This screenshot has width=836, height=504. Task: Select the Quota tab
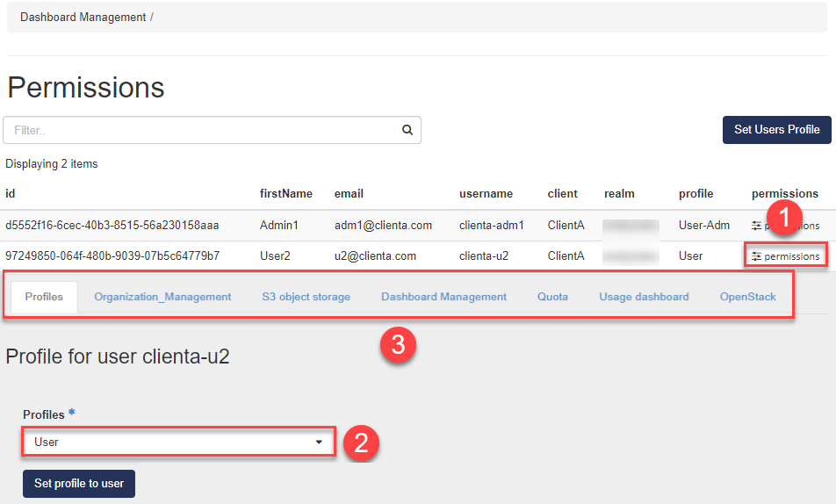552,297
